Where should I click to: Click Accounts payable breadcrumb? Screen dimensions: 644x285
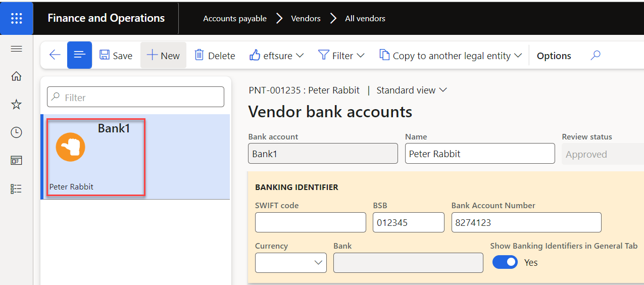235,18
